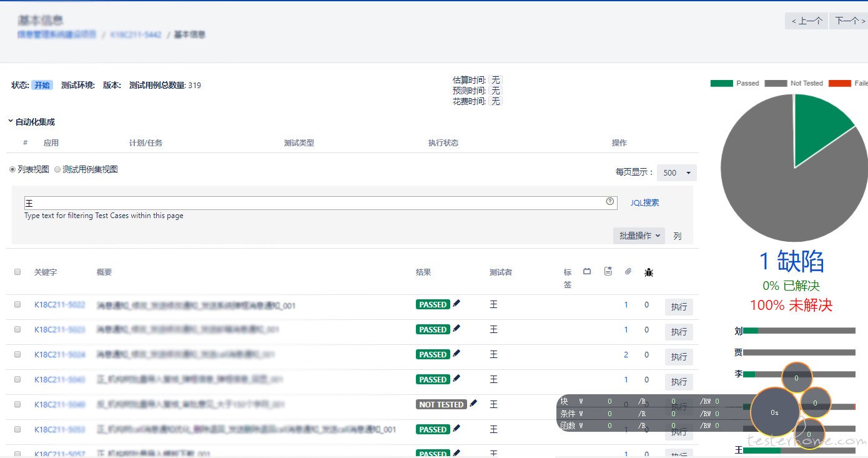Select the 测试用例集视图 radio button
868x458 pixels.
tap(58, 170)
